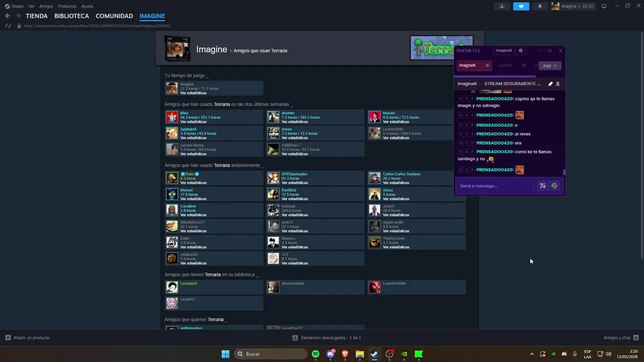View stats for dlushbx
Screen dimensions: 644x362
[294, 122]
